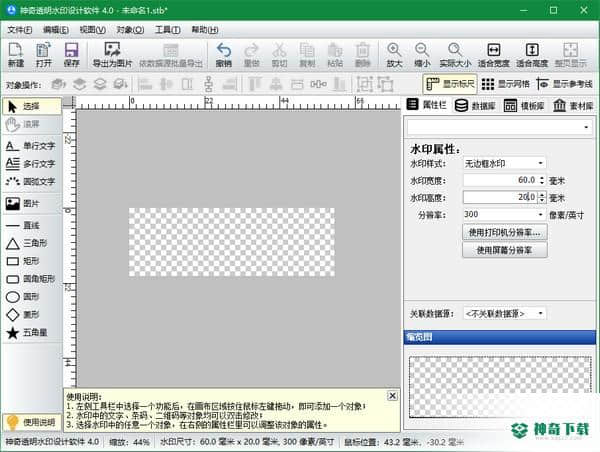
Task: Click the 保存 (Save) toolbar icon
Action: (72, 55)
